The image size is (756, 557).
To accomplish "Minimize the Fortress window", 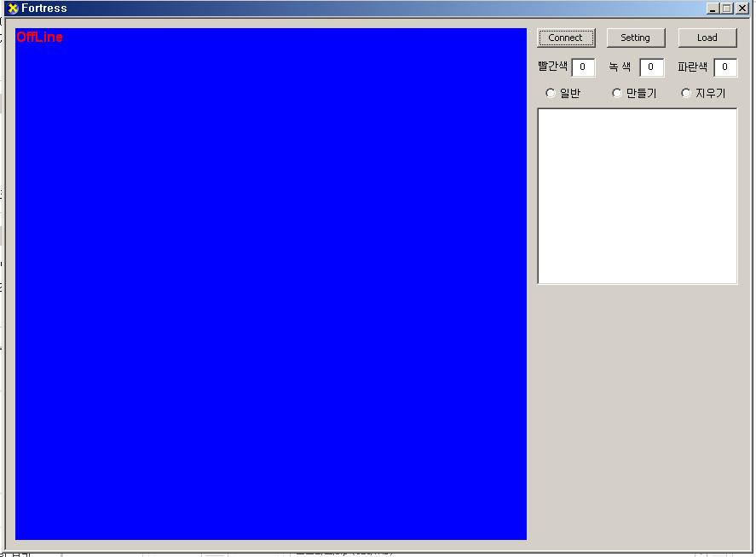I will click(x=713, y=9).
